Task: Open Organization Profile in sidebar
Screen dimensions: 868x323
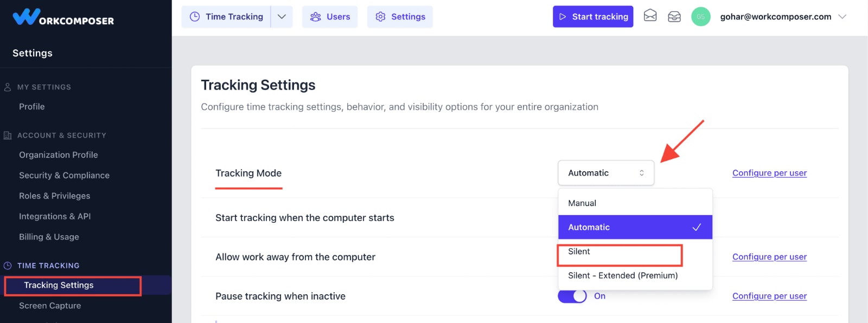Action: 59,155
